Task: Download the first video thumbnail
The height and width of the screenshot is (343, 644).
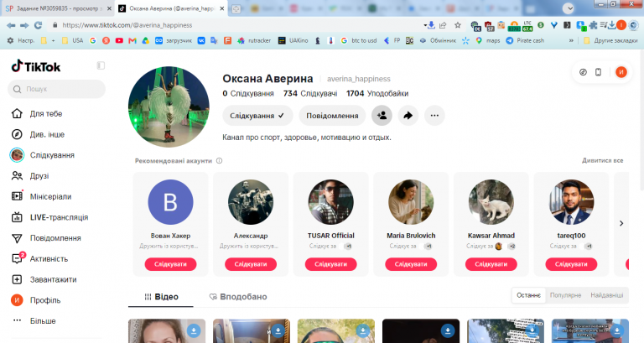Action: (194, 330)
